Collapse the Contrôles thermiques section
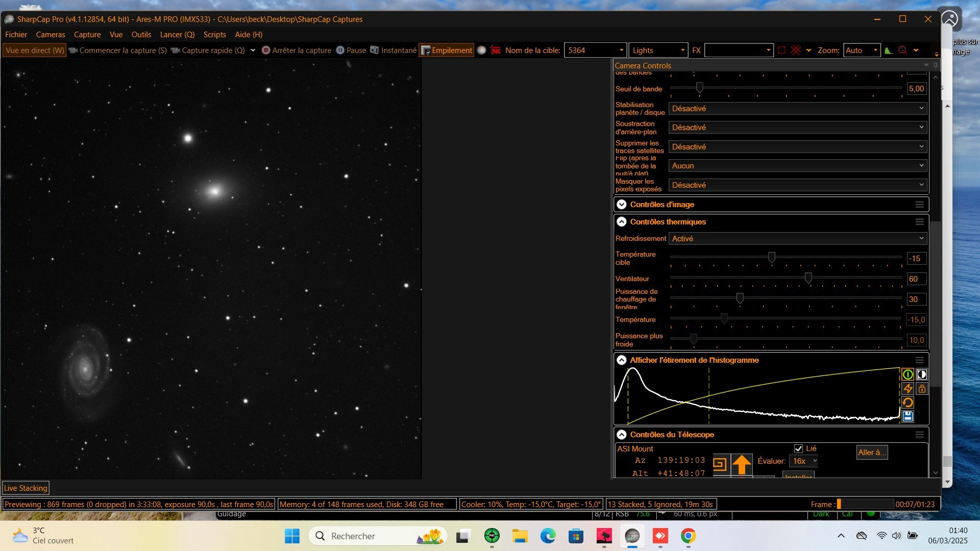The height and width of the screenshot is (551, 980). [x=621, y=222]
